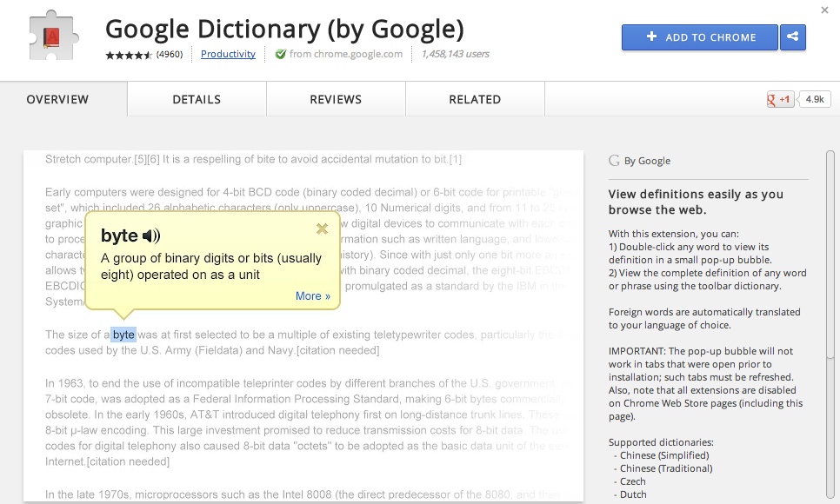Open the Reviews tab
Viewport: 840px width, 504px height.
point(336,99)
